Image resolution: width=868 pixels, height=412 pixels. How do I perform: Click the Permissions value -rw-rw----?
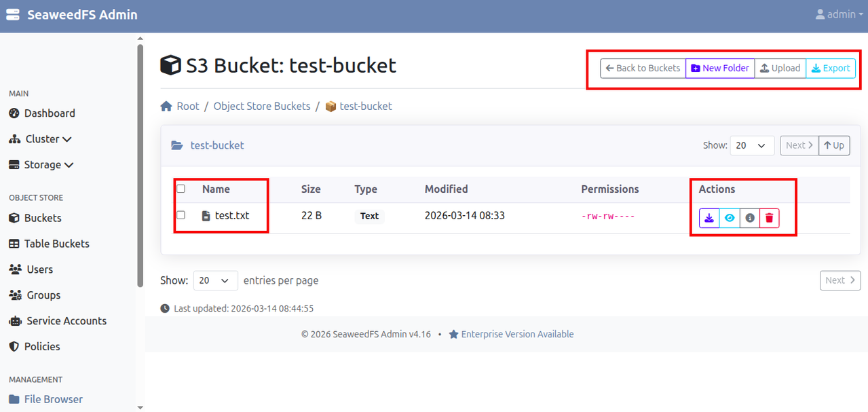click(x=607, y=216)
